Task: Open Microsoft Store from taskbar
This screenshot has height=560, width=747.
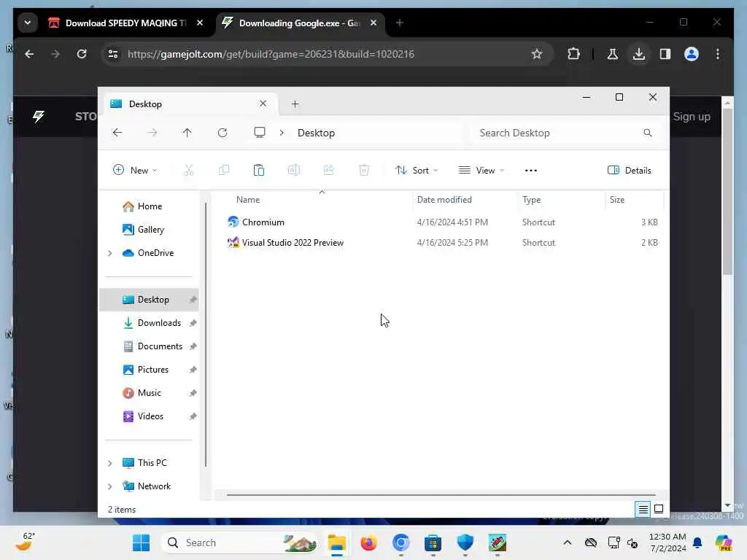Action: pos(433,542)
